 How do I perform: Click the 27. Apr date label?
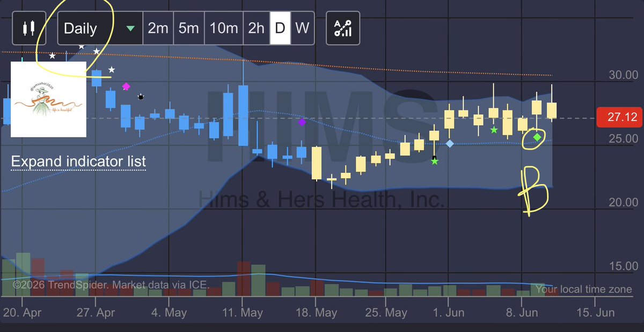(x=96, y=312)
